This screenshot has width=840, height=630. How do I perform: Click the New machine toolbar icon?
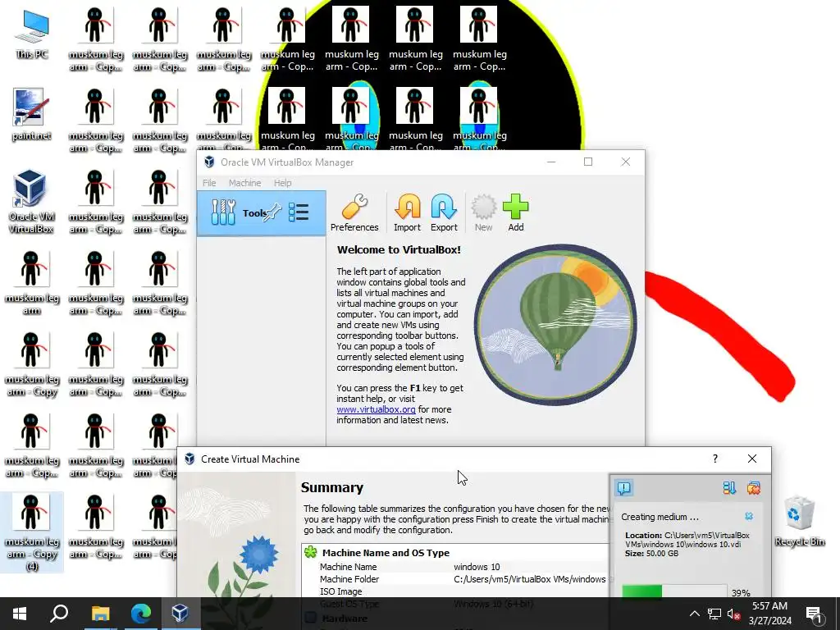point(483,212)
